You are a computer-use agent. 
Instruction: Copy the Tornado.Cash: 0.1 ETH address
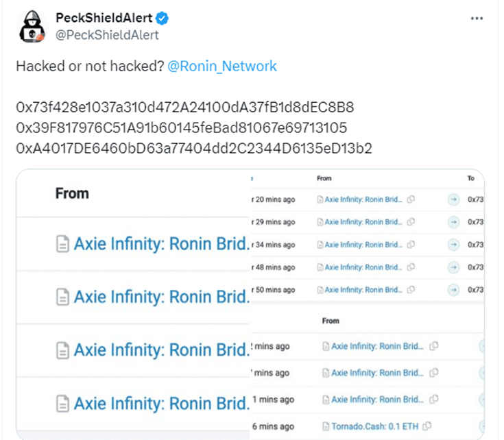click(x=427, y=426)
